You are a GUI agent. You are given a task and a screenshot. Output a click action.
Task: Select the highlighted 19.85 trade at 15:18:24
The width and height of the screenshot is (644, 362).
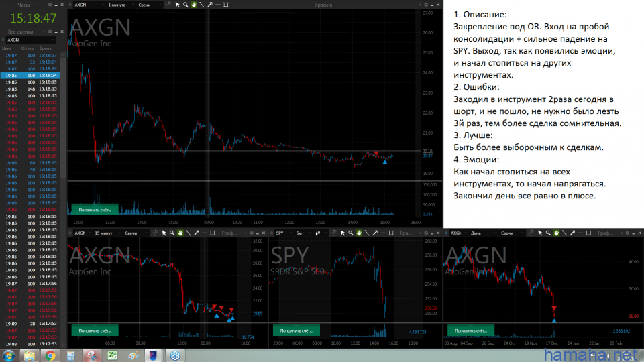pos(30,76)
